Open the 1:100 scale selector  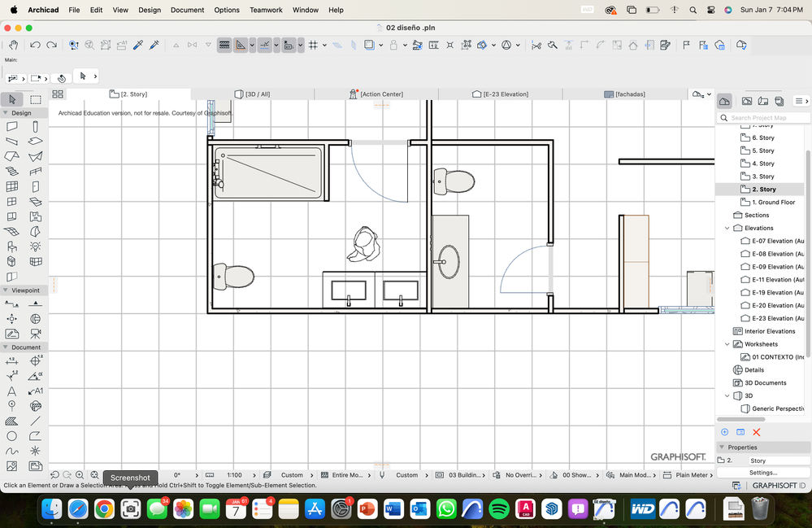[234, 475]
